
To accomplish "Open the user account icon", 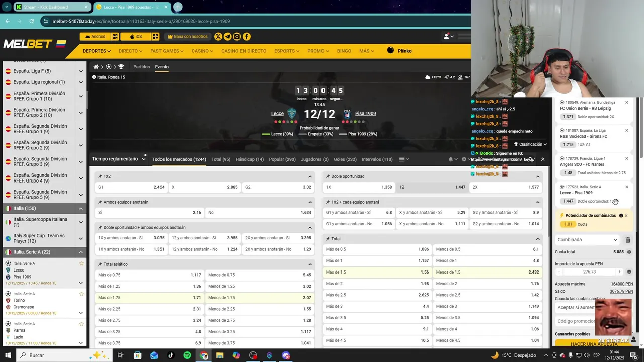I will [446, 37].
